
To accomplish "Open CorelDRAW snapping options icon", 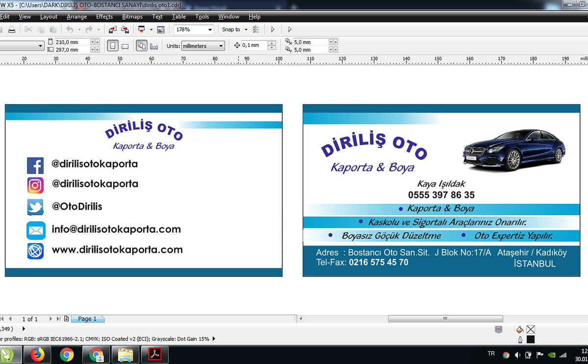I will (256, 29).
